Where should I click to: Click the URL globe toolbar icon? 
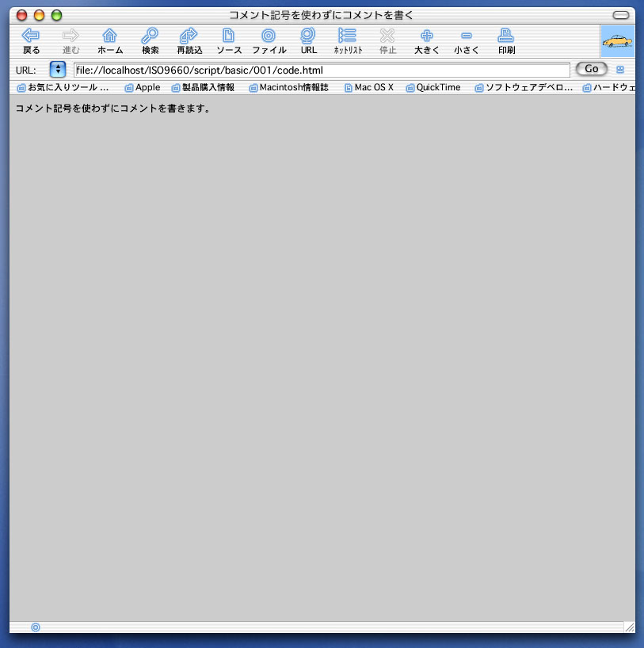coord(308,41)
